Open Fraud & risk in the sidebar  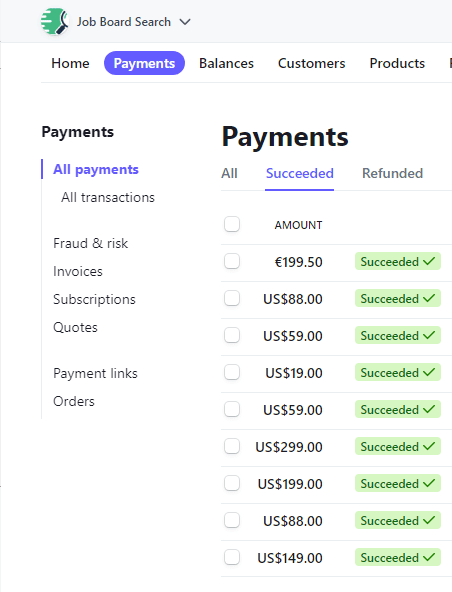pos(91,244)
